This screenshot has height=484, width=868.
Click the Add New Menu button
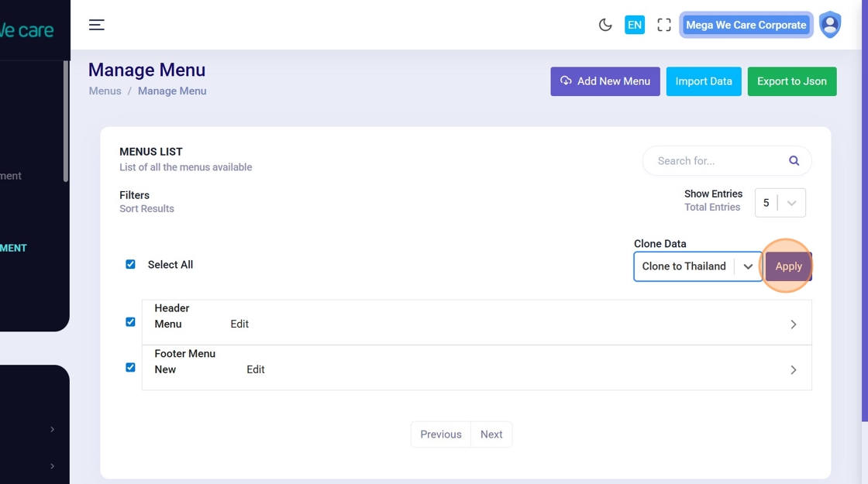pos(605,81)
